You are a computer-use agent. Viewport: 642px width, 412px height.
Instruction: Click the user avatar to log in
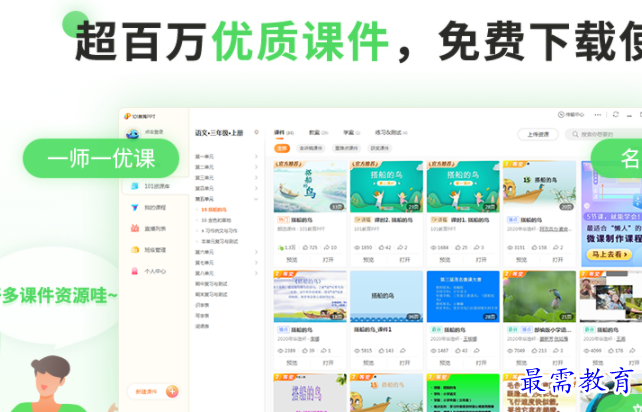click(x=132, y=133)
